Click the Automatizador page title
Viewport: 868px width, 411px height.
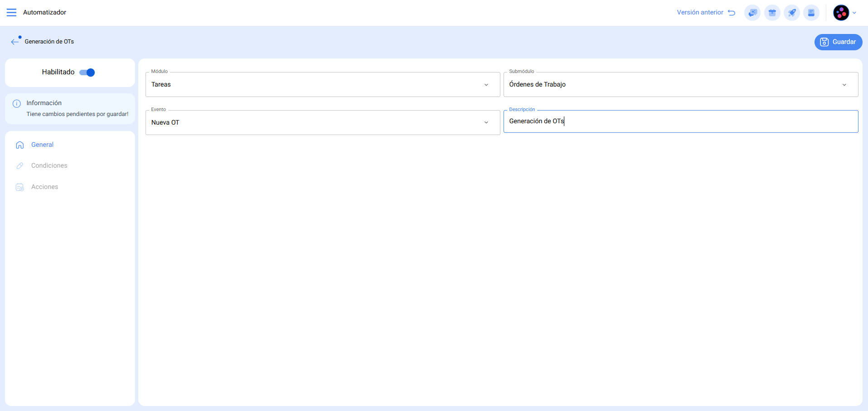coord(44,12)
